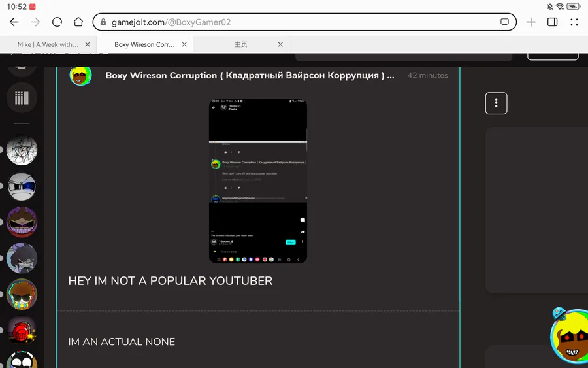Screen dimensions: 588x368
Task: Tap the battery status icon
Action: coord(574,7)
